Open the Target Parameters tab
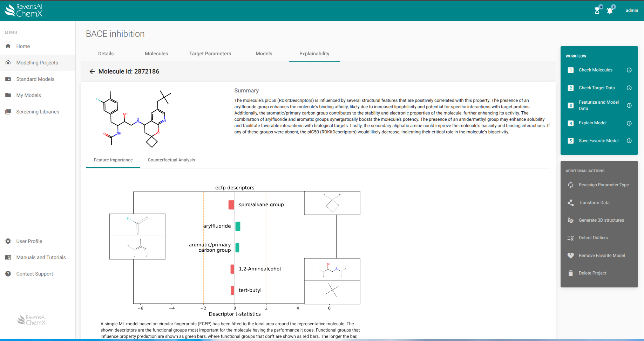 (x=210, y=54)
